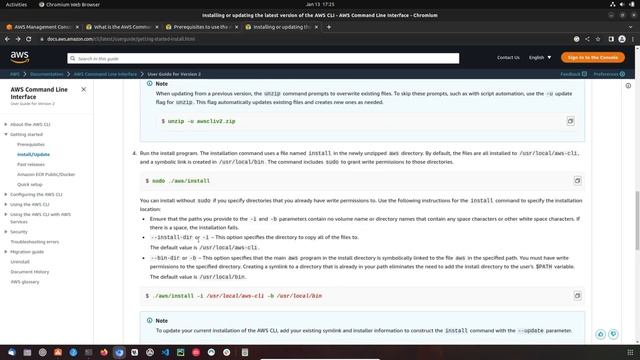
Task: Click the Contact Us link
Action: click(x=508, y=58)
